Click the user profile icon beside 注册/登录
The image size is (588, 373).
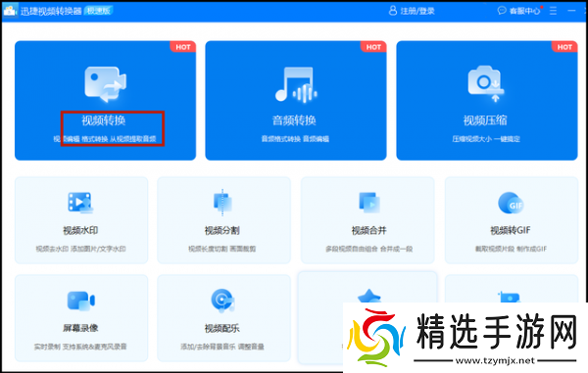[393, 11]
